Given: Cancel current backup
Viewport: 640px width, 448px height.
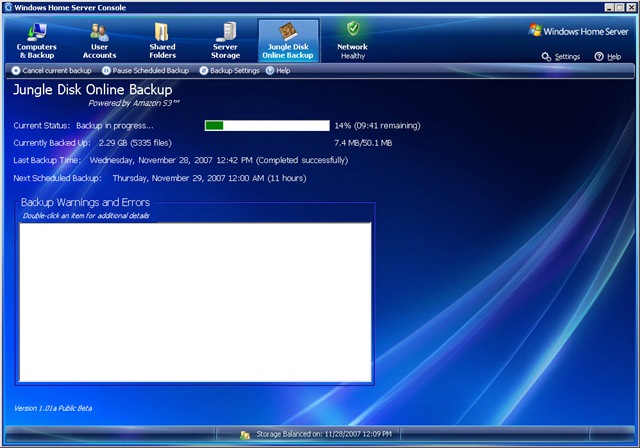Looking at the screenshot, I should click(51, 71).
